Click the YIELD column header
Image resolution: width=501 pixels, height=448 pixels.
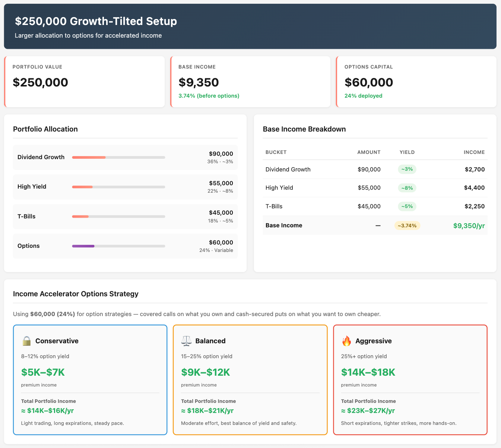[407, 152]
